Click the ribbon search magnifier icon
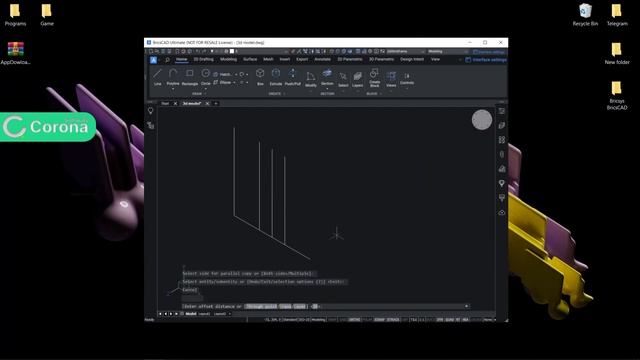Image resolution: width=640 pixels, height=360 pixels. 167,60
